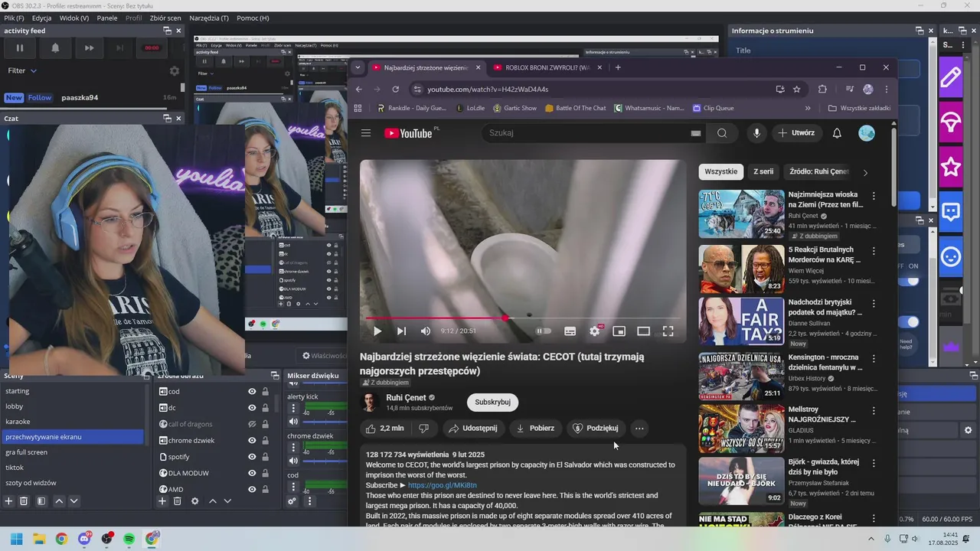Viewport: 980px width, 551px height.
Task: Select the tiktok scene
Action: click(73, 468)
